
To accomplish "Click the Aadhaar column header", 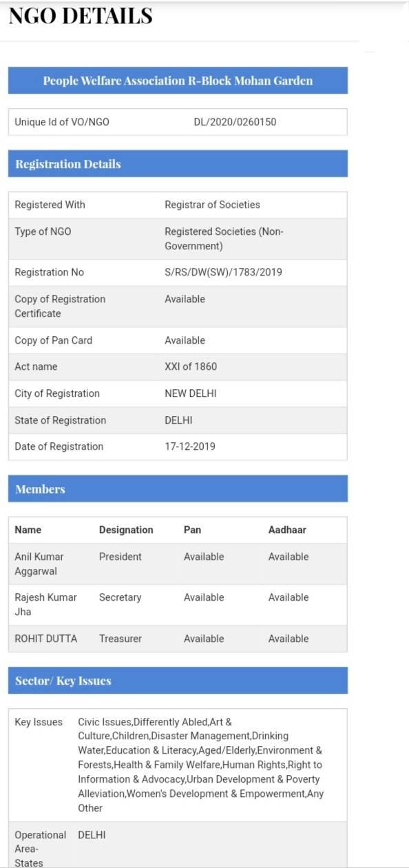I will pos(287,530).
